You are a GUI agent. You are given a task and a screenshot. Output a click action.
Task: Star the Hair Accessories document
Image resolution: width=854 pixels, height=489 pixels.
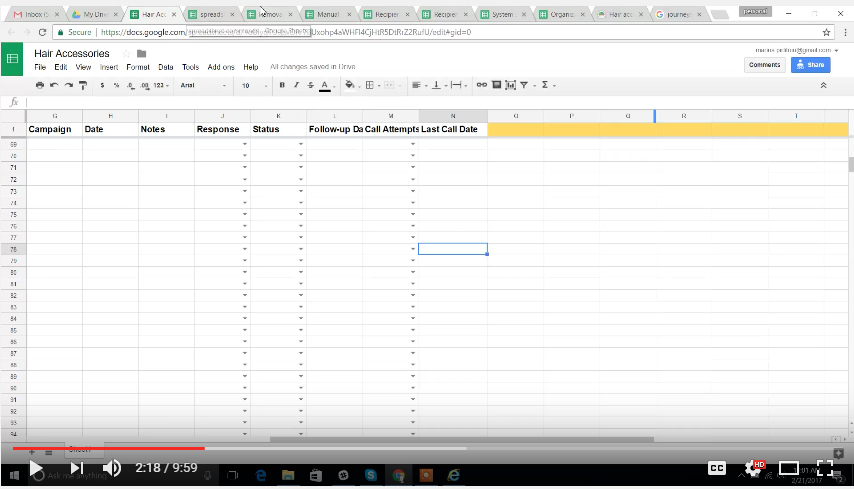pyautogui.click(x=126, y=53)
